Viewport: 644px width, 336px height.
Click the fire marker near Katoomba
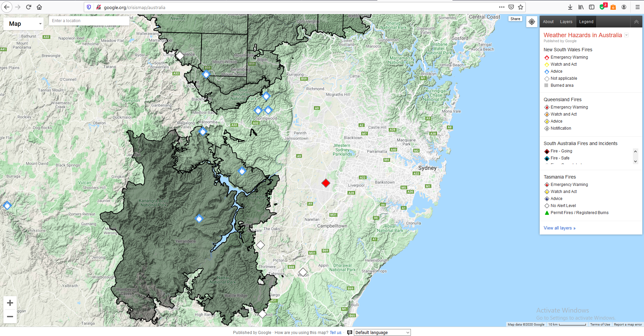(x=203, y=131)
